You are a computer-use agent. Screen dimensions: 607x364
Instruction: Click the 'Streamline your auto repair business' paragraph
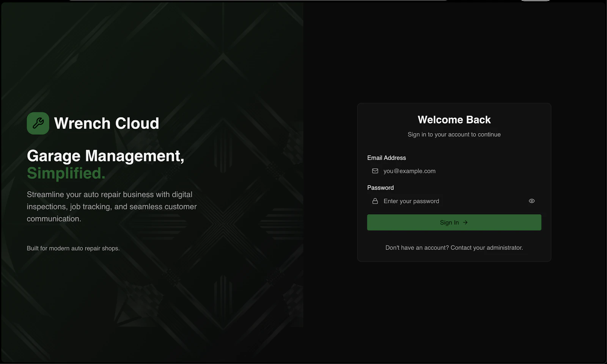[x=112, y=207]
